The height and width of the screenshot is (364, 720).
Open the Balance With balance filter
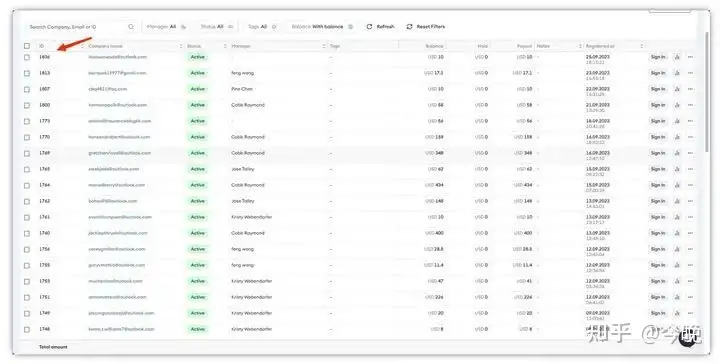[322, 27]
